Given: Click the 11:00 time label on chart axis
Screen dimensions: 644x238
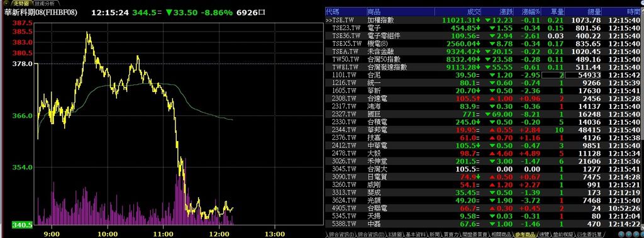Looking at the screenshot, I should 163,234.
